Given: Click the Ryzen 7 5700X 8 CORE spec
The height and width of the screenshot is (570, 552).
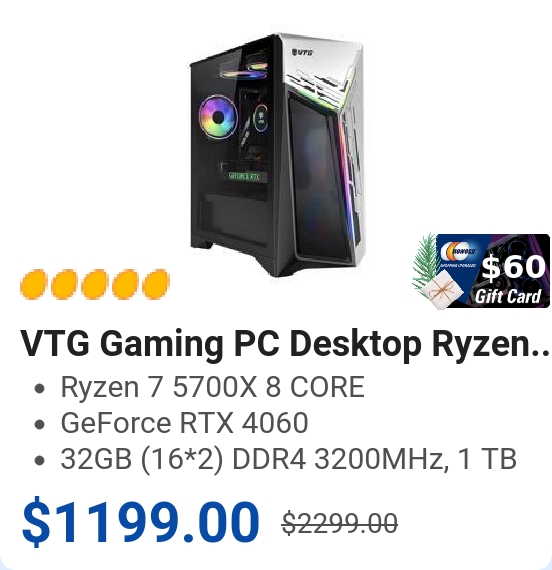Looking at the screenshot, I should [x=212, y=387].
